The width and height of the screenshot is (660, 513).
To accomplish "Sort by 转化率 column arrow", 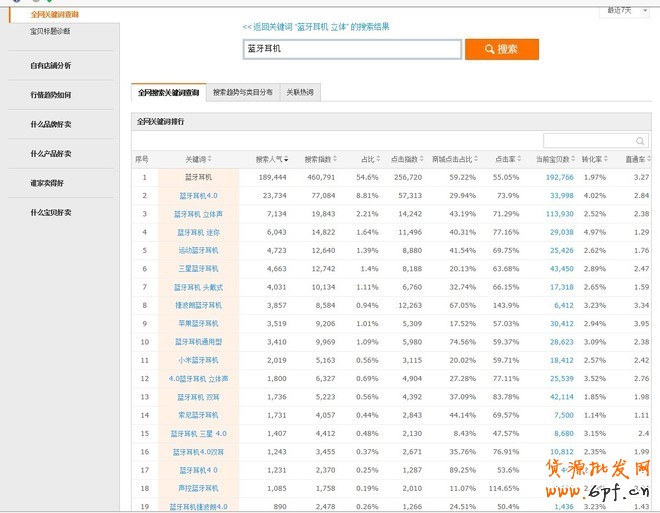I will pos(609,159).
